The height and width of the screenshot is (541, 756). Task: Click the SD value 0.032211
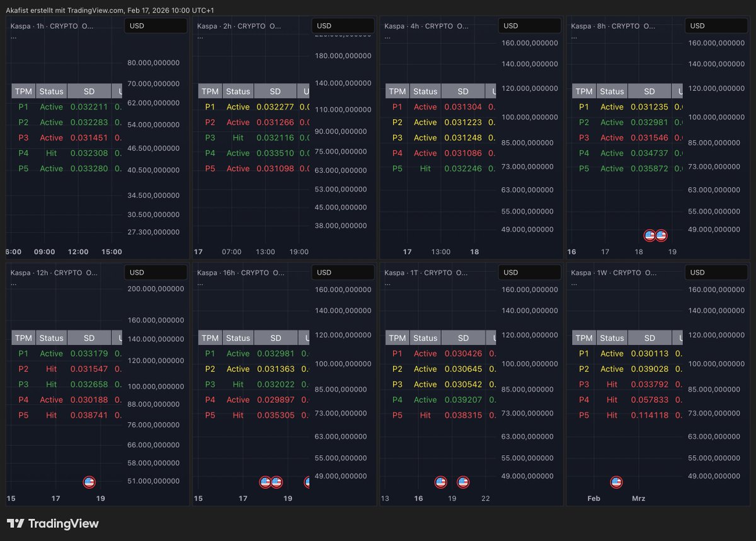coord(89,107)
